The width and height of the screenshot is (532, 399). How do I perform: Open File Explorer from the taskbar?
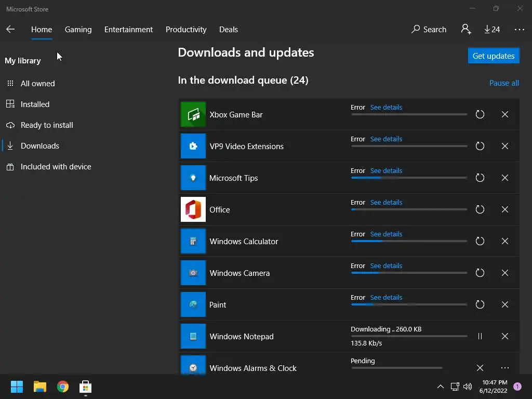point(39,387)
